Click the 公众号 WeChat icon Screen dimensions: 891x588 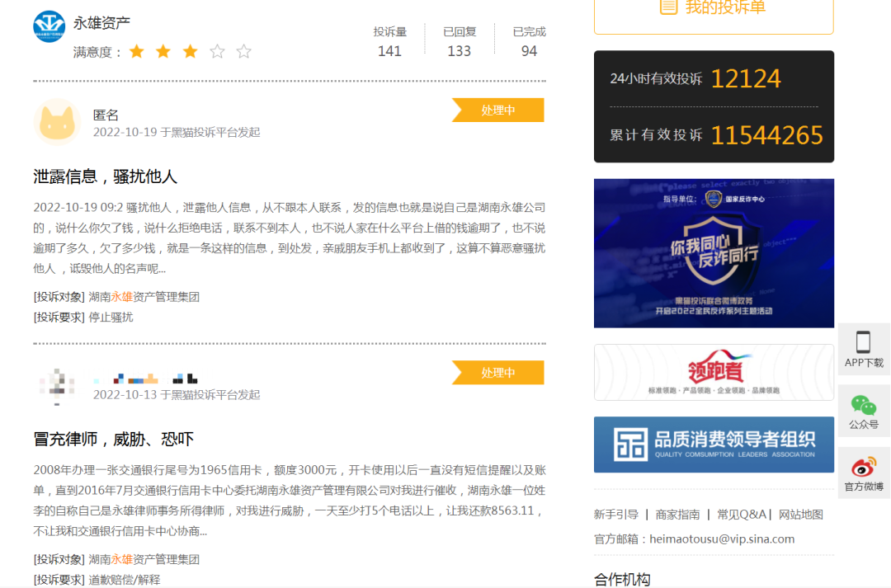tap(863, 406)
